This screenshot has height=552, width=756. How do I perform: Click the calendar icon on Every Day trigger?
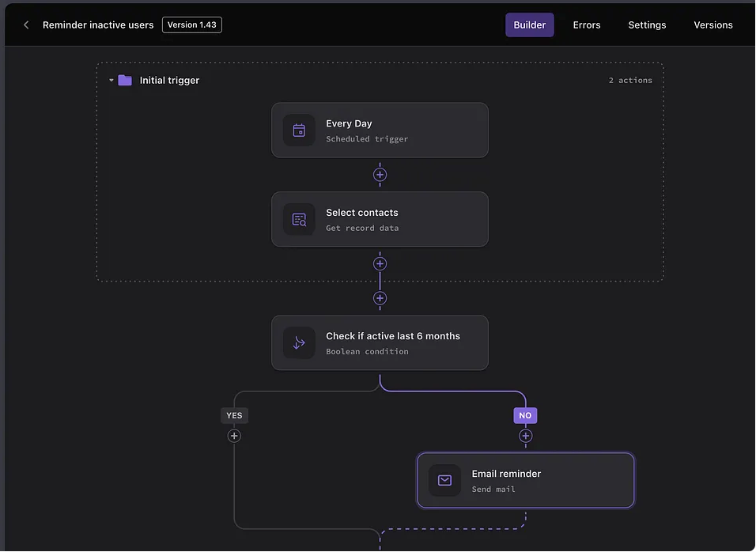pos(299,130)
